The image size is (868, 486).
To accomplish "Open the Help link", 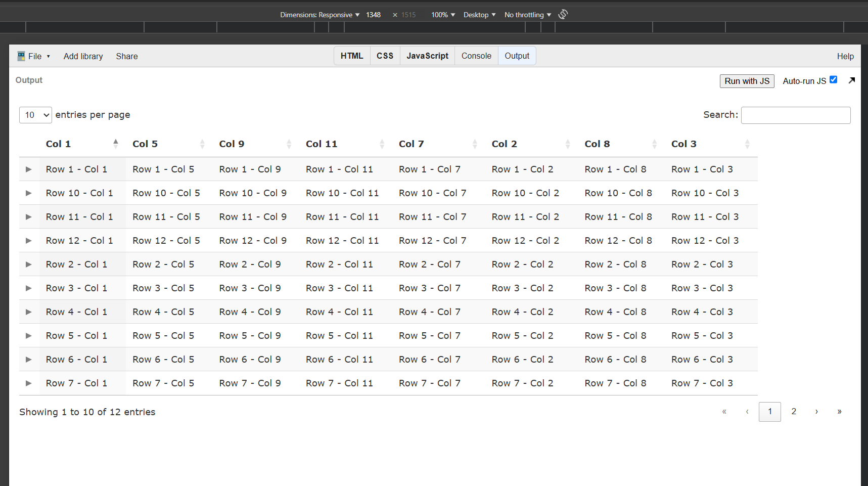I will pos(845,56).
